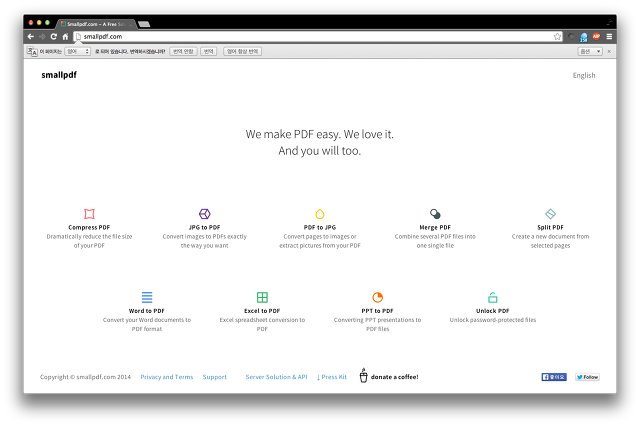The width and height of the screenshot is (640, 426).
Task: Click the donate a coffee! link
Action: click(394, 377)
